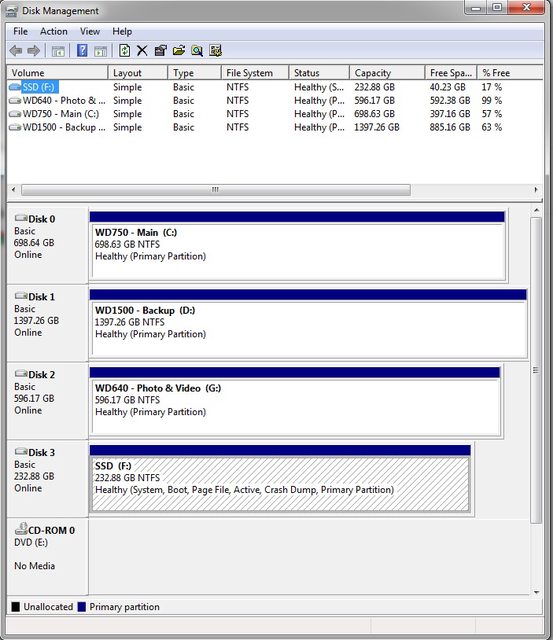Click the drive icon beside WD750 - Main (C:) row

[x=15, y=114]
